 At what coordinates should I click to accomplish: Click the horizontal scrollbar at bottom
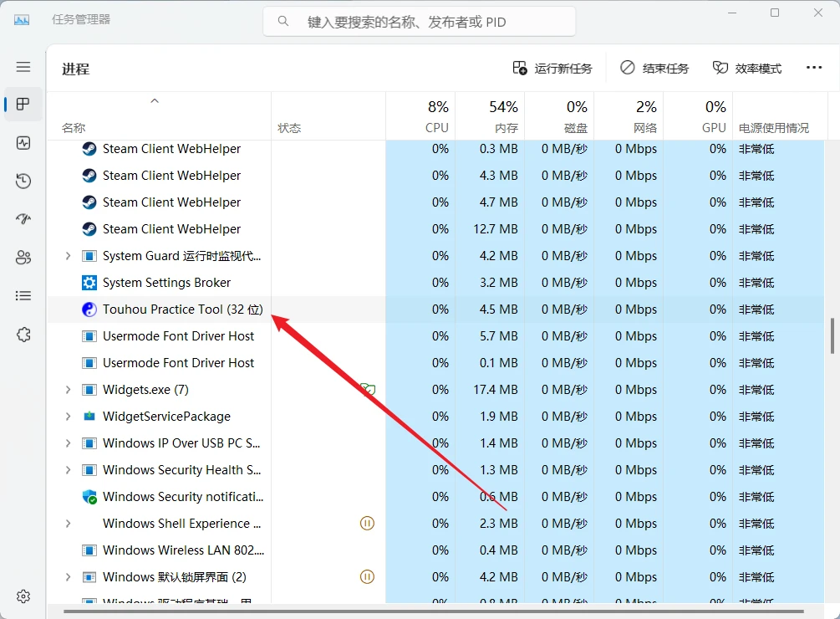(434, 611)
